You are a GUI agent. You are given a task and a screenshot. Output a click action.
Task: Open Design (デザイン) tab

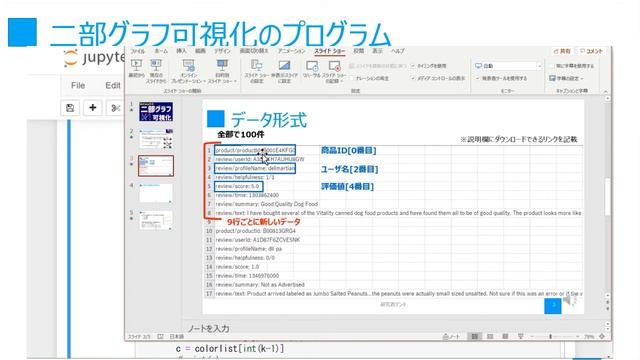(222, 51)
